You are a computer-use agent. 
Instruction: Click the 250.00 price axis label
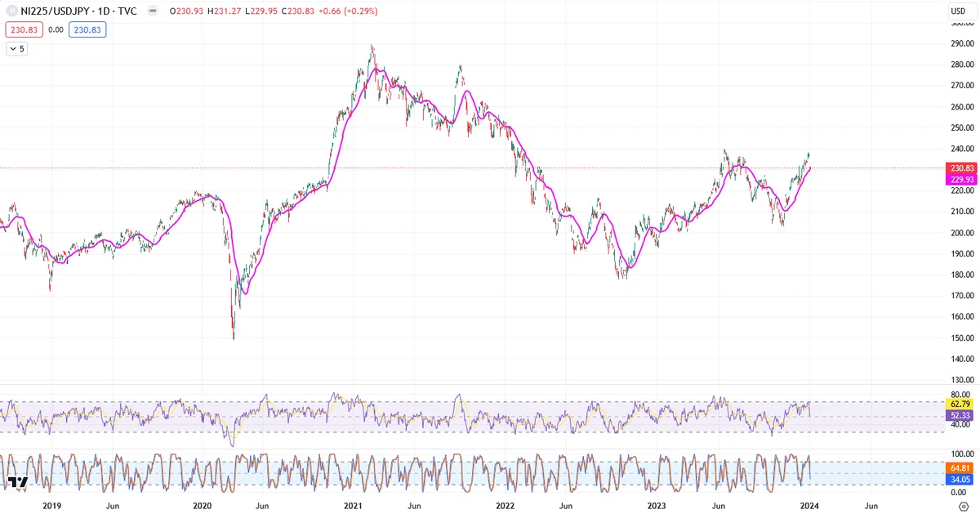pos(961,128)
